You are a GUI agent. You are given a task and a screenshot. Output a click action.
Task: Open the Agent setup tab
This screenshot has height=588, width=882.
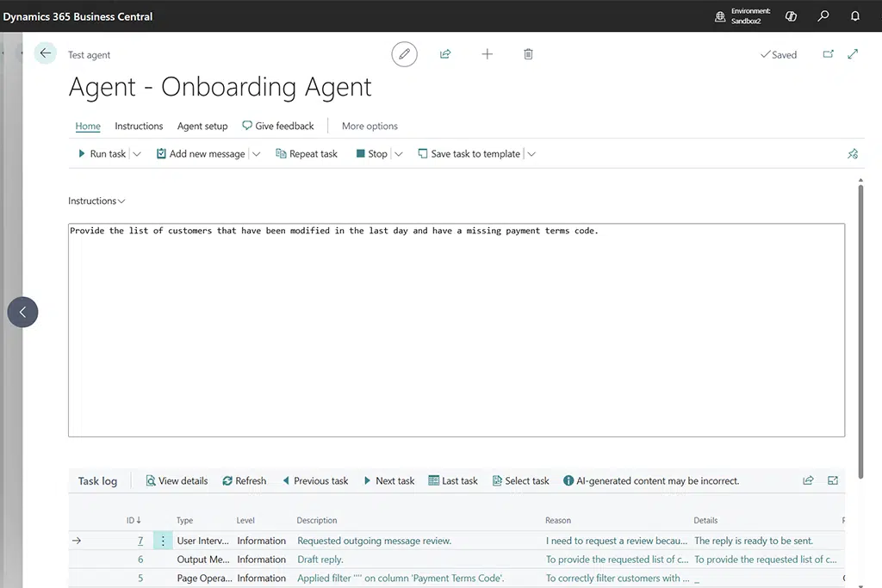(202, 126)
